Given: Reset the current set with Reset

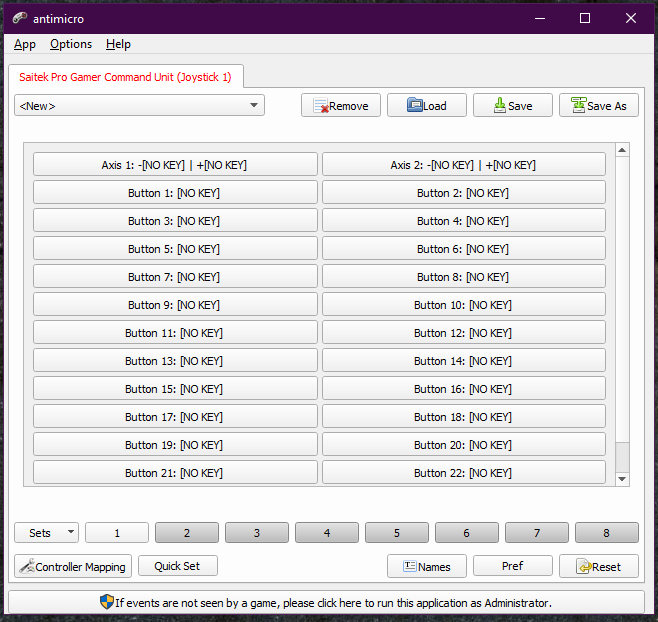Looking at the screenshot, I should [x=599, y=566].
